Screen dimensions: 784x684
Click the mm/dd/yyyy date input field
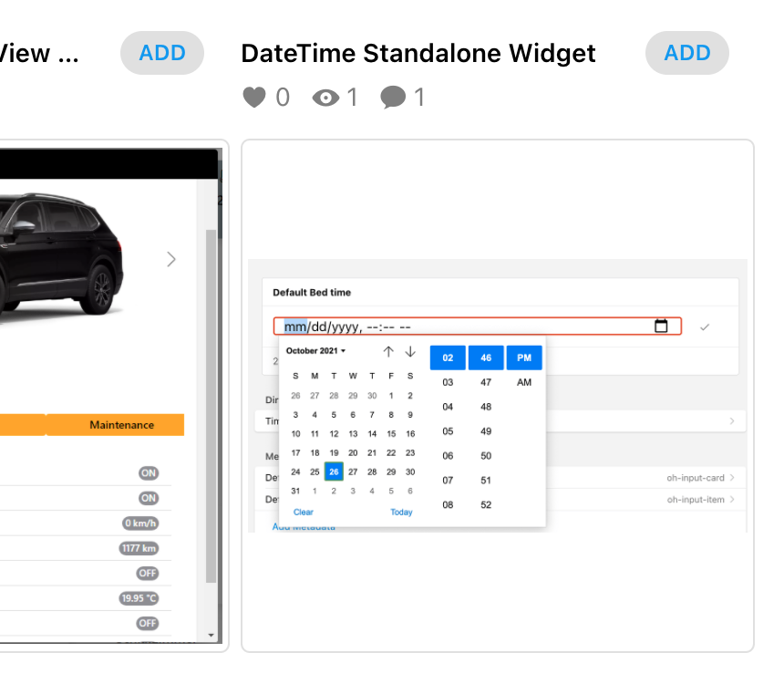pos(456,326)
